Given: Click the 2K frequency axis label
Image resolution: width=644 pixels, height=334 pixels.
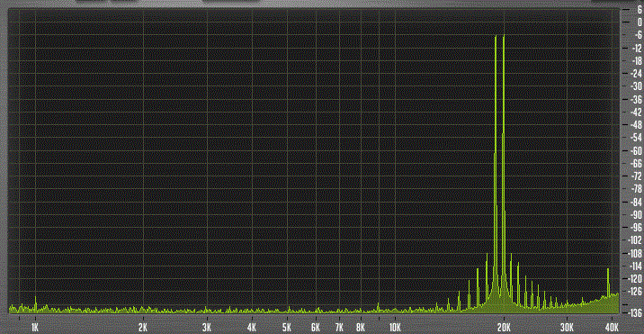Looking at the screenshot, I should tap(143, 329).
